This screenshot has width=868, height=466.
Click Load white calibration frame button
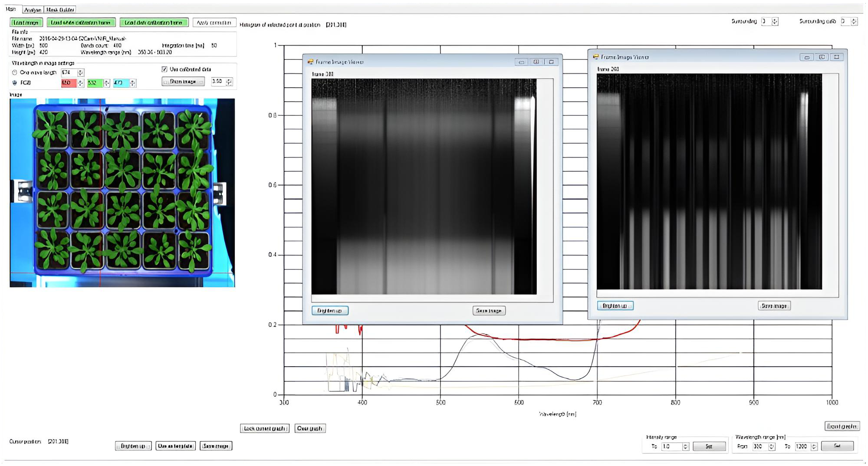[81, 23]
